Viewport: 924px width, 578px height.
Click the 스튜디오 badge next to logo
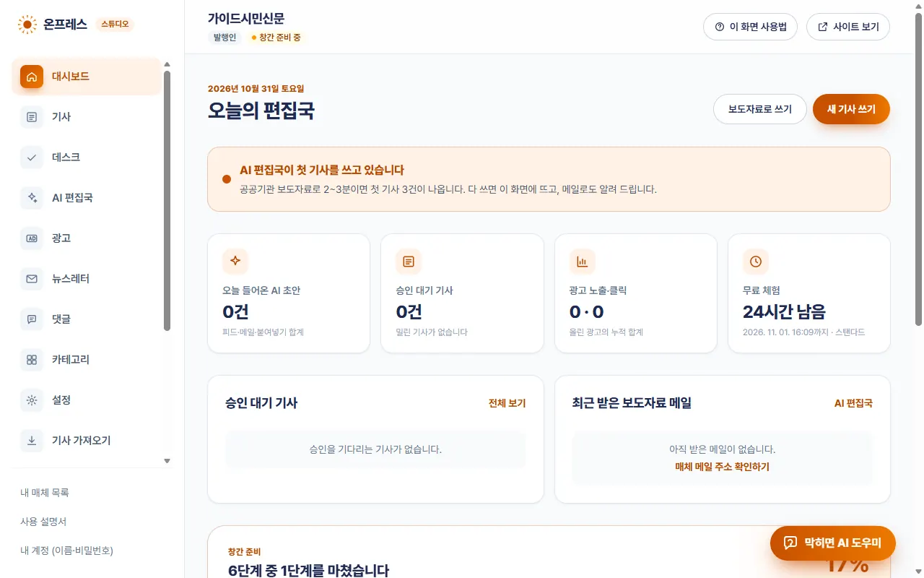pyautogui.click(x=115, y=25)
